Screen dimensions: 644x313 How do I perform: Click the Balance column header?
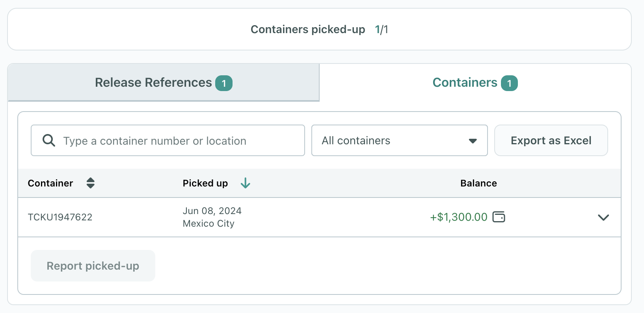tap(478, 183)
